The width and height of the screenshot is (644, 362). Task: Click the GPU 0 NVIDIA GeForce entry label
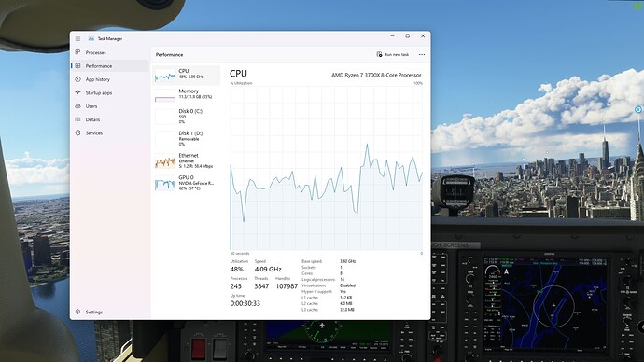coord(196,183)
